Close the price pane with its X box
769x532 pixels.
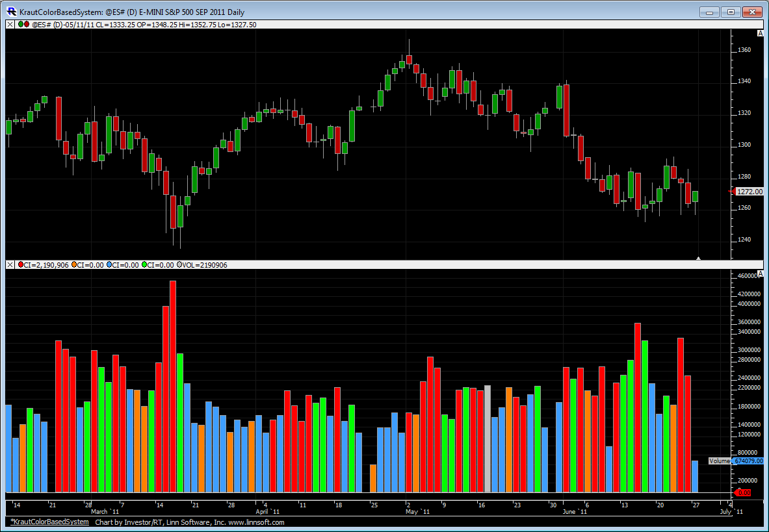(10, 25)
